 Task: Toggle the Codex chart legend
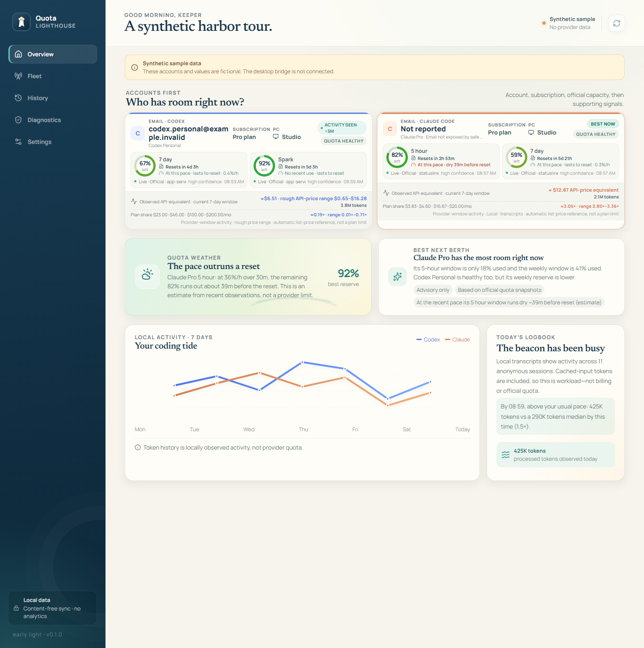click(x=428, y=340)
